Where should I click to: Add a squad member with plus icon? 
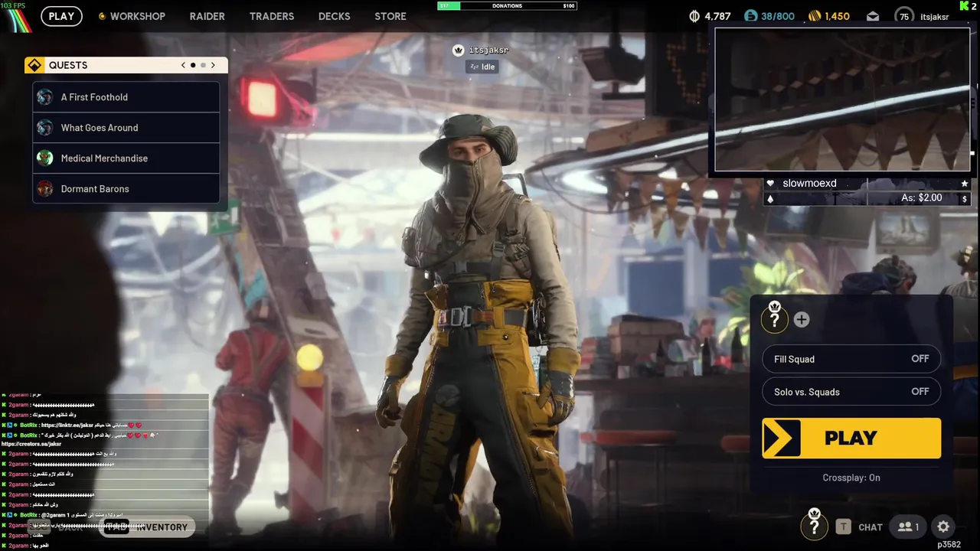801,320
